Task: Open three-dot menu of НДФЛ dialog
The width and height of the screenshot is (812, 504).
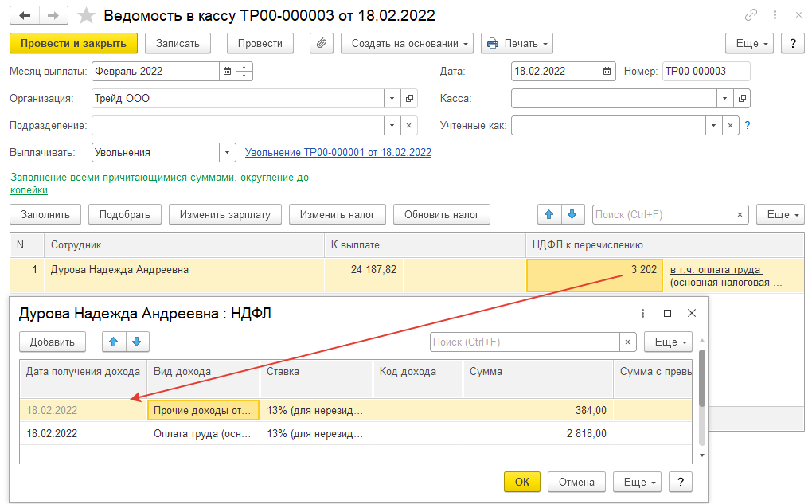Action: point(642,314)
